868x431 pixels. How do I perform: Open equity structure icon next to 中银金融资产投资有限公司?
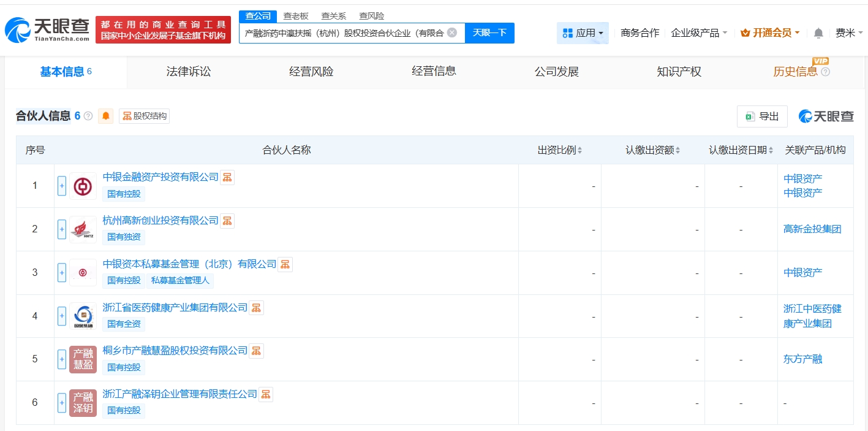227,177
